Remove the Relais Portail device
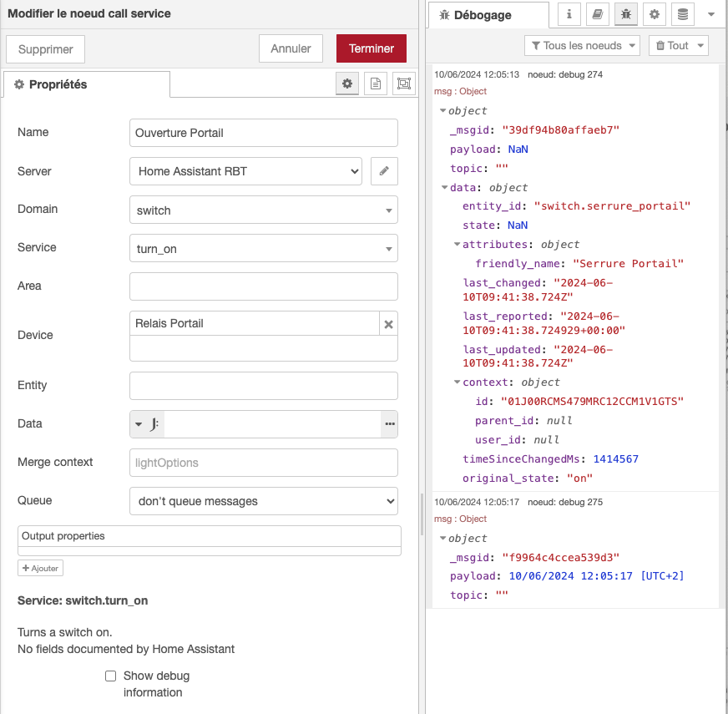The image size is (728, 714). [x=388, y=324]
